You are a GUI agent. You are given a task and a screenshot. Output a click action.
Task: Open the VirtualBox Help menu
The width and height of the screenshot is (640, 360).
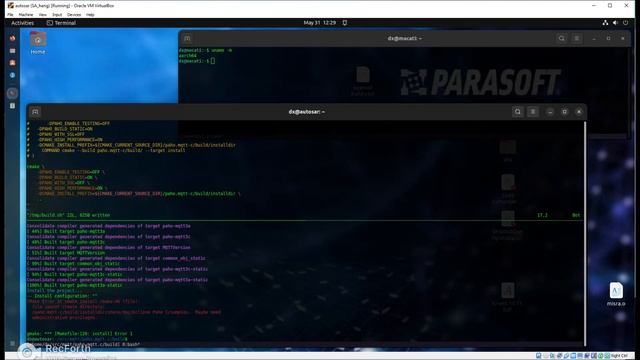tap(90, 15)
